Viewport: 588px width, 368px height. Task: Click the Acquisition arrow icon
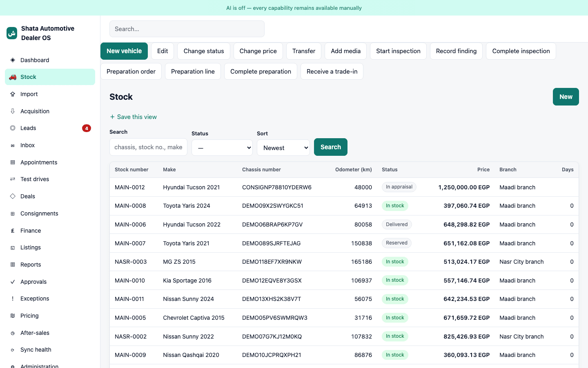coord(13,111)
